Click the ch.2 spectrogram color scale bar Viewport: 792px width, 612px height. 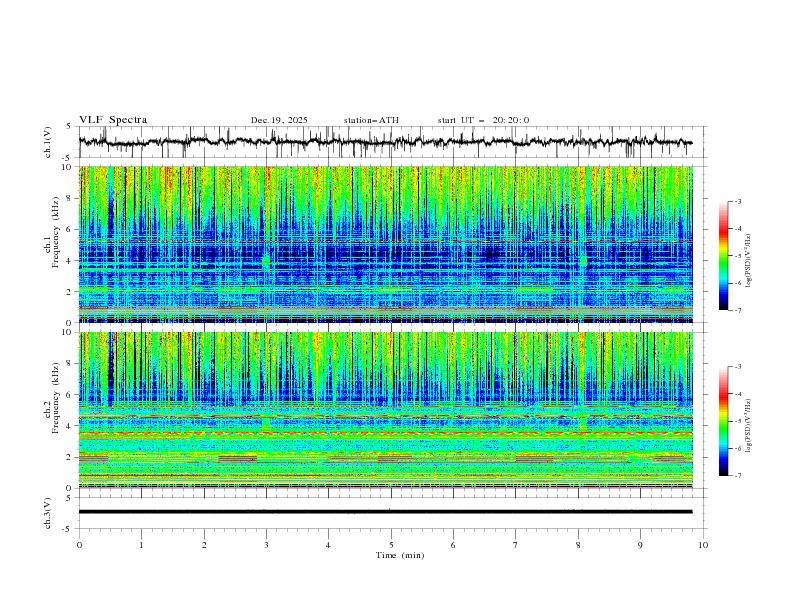pyautogui.click(x=723, y=421)
